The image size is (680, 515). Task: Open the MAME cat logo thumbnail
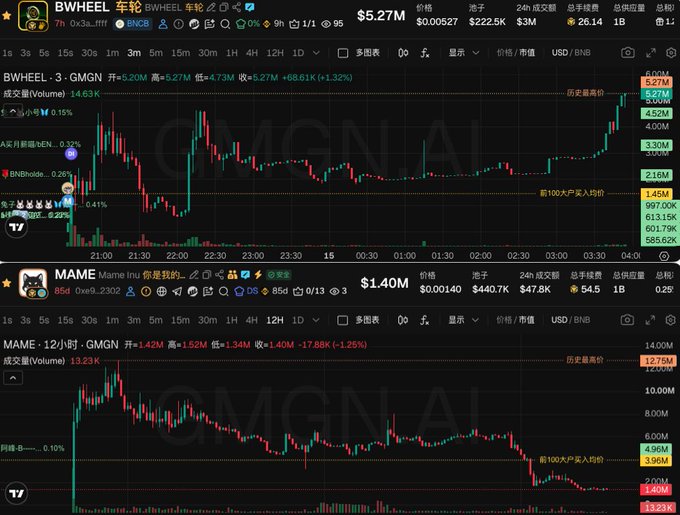point(33,284)
